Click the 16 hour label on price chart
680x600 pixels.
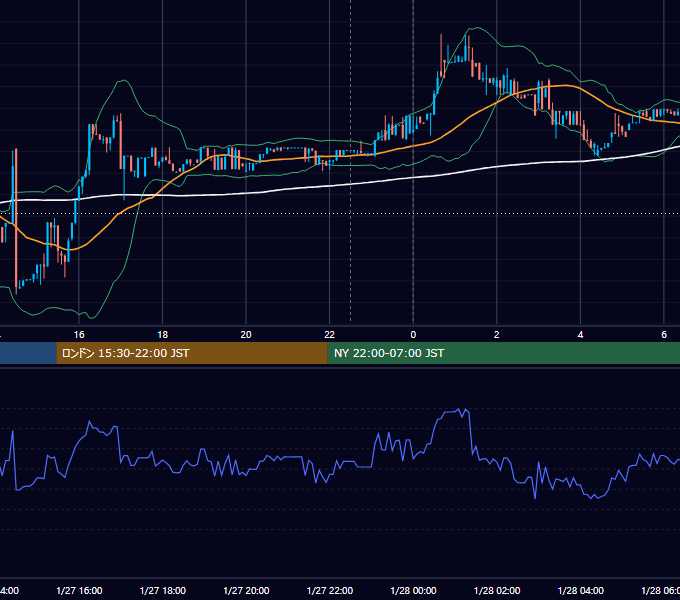(79, 335)
